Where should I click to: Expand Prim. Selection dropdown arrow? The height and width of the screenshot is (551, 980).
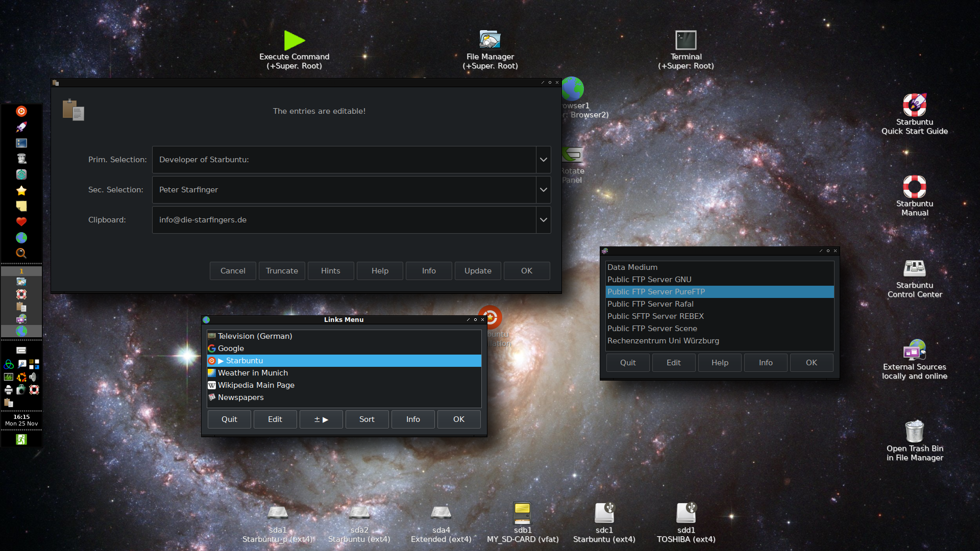point(544,160)
